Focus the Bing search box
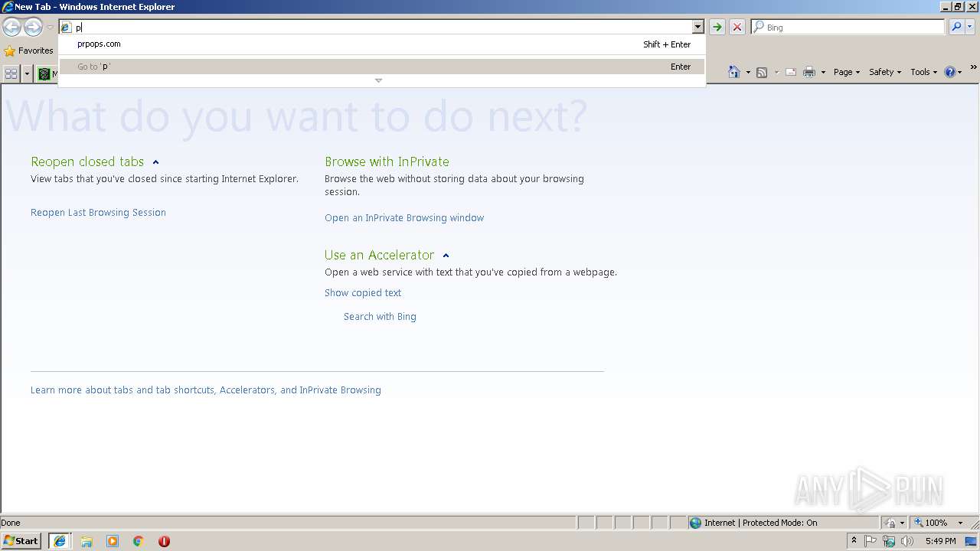Screen dimensions: 980x551 848,27
